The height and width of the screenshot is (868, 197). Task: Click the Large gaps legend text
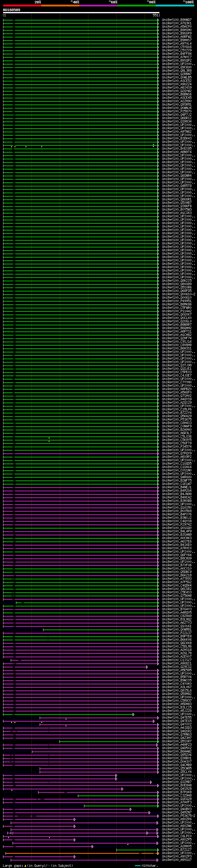click(x=38, y=866)
